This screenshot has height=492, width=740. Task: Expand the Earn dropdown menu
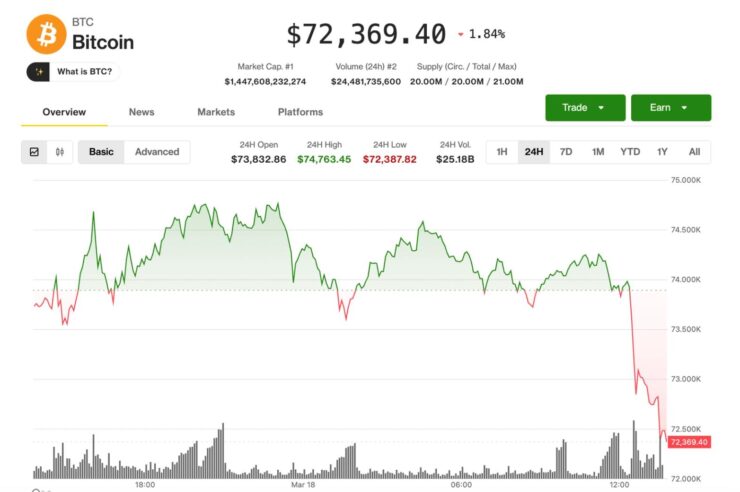[671, 107]
